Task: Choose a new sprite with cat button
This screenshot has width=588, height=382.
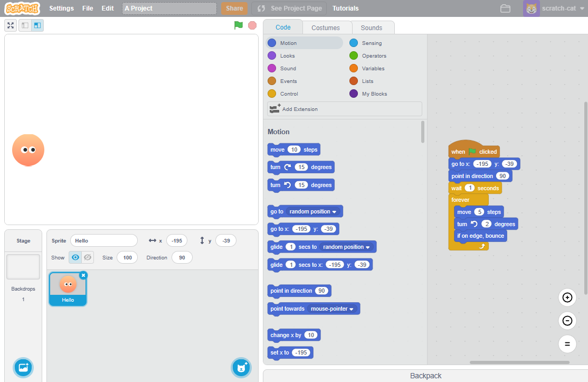Action: pyautogui.click(x=241, y=368)
